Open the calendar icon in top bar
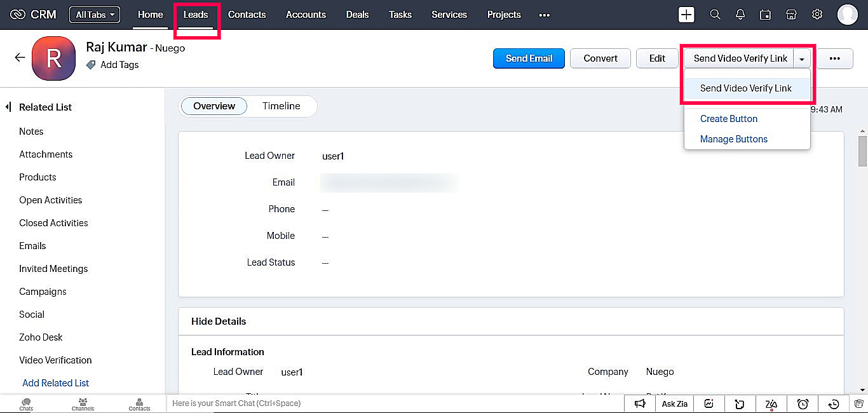This screenshot has width=868, height=413. point(766,15)
